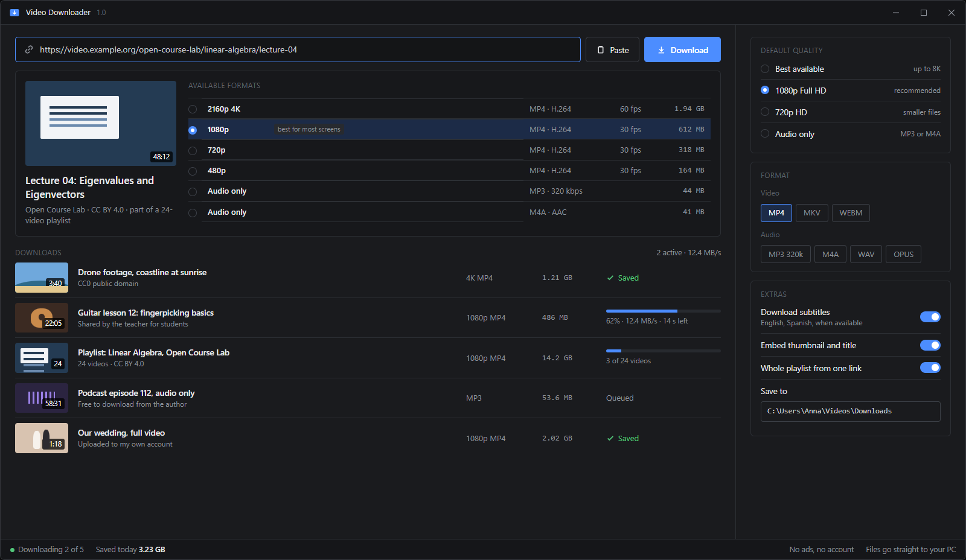The width and height of the screenshot is (966, 560).
Task: Click the Guitar lesson download progress bar
Action: [664, 311]
